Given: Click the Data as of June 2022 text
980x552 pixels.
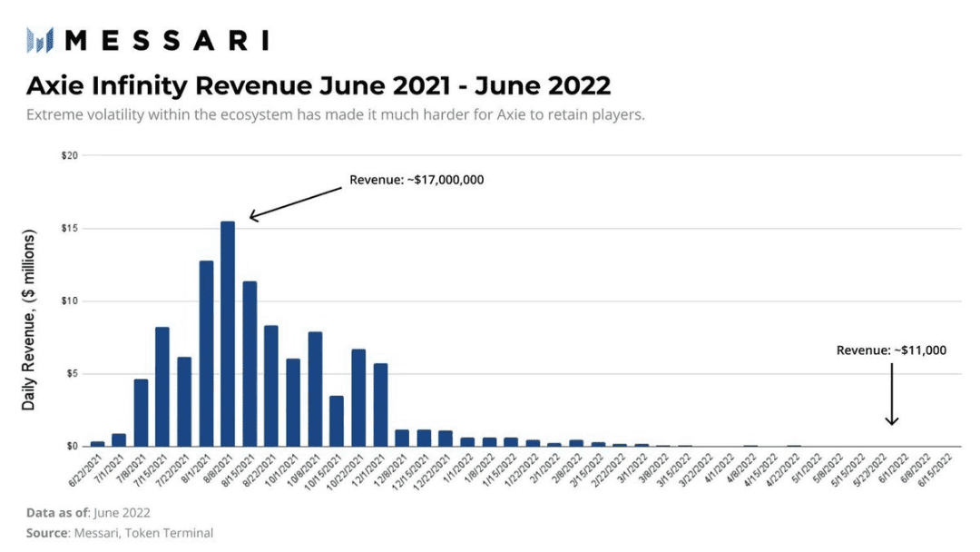Looking at the screenshot, I should (x=88, y=513).
